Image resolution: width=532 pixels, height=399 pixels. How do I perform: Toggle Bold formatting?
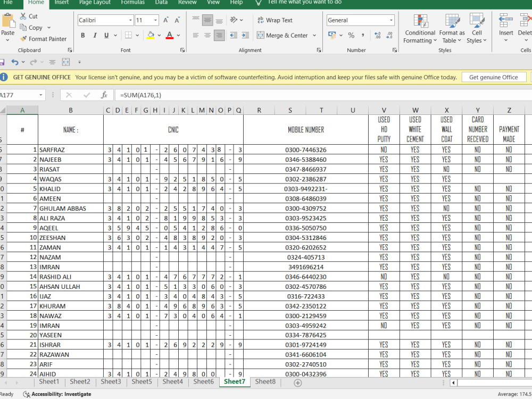point(83,35)
